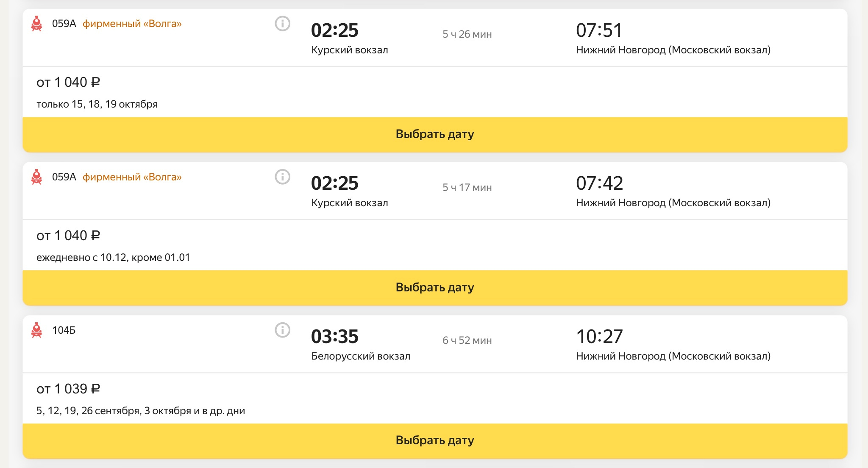Click train number 059A on the 07:51 arrival trip
This screenshot has height=468, width=868.
click(64, 24)
